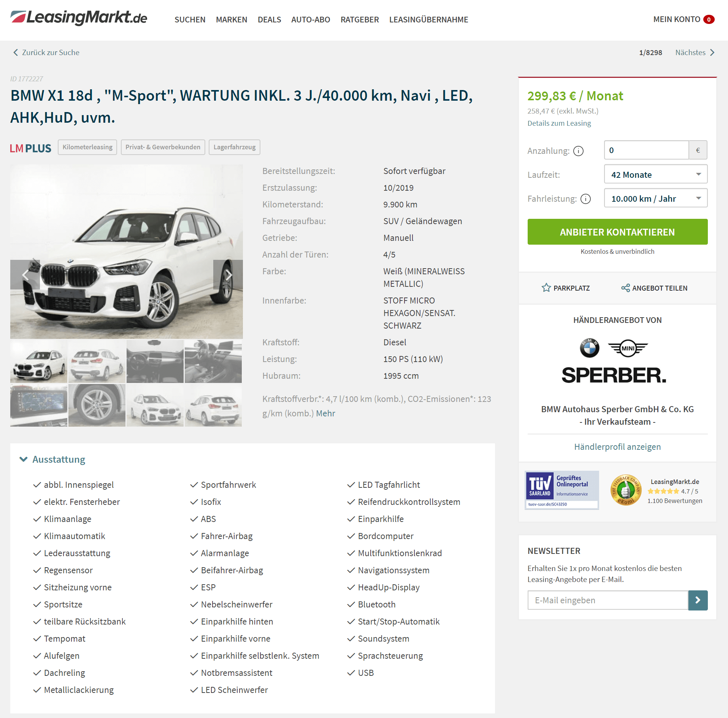The height and width of the screenshot is (718, 728).
Task: Open the RATGEBER menu
Action: click(360, 19)
